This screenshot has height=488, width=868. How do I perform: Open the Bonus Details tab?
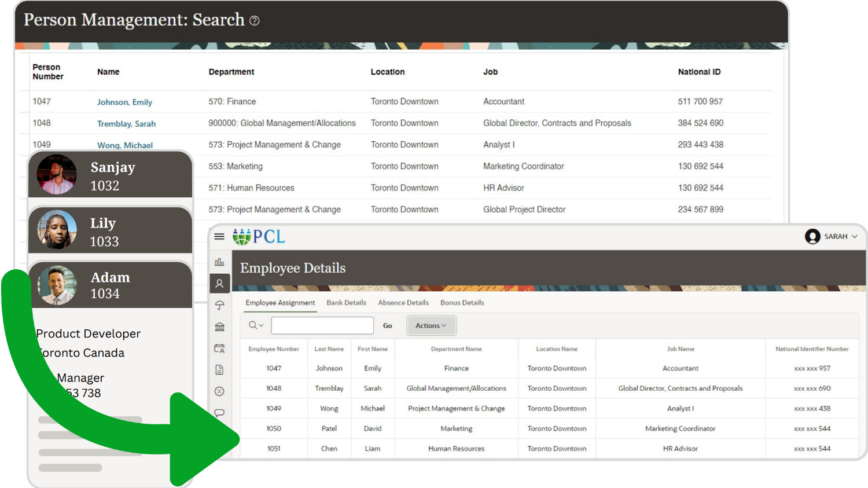tap(462, 303)
